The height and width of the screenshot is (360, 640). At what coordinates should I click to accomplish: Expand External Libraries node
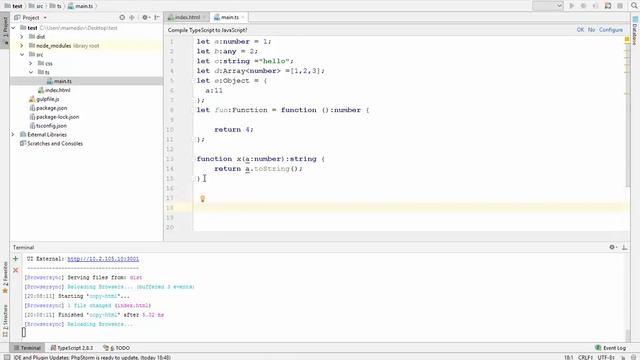(x=13, y=134)
